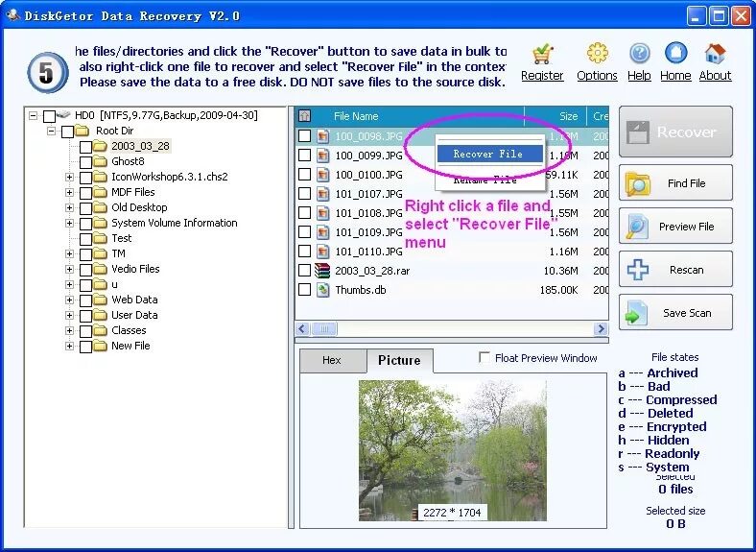The width and height of the screenshot is (756, 552).
Task: Click the JPG icon of 101_0109.JPG
Action: pyautogui.click(x=322, y=232)
